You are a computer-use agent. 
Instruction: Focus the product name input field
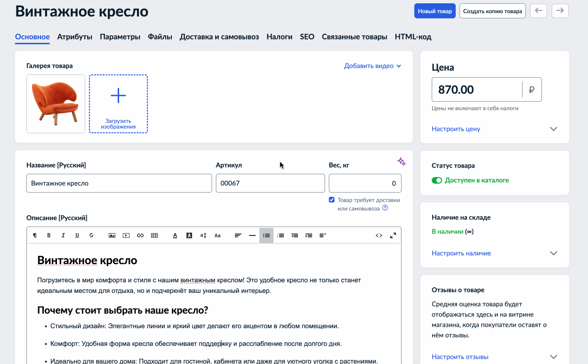(x=119, y=183)
